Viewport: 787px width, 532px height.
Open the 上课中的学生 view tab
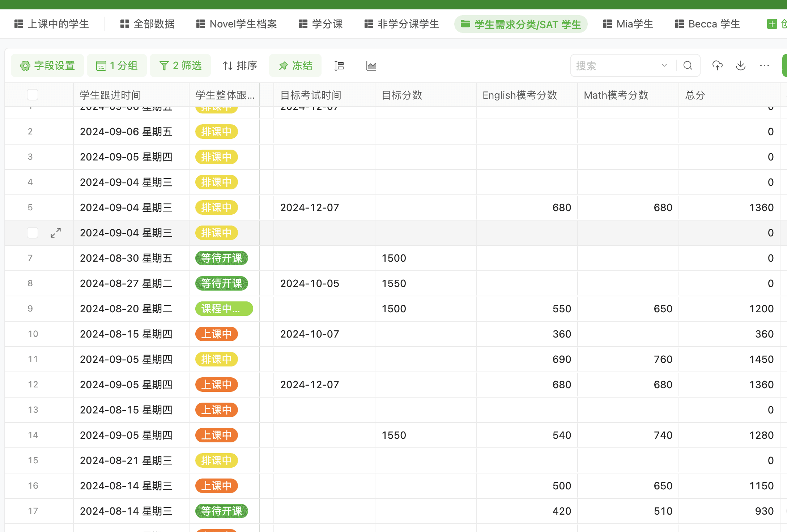(52, 24)
